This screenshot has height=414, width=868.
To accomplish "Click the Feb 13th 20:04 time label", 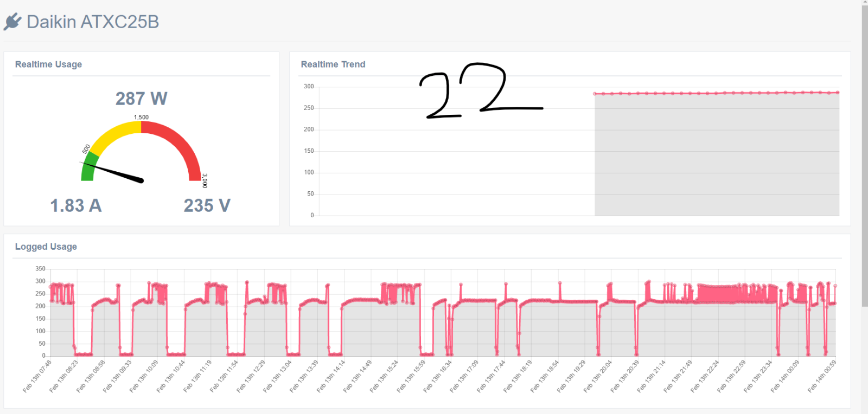I will (x=598, y=376).
